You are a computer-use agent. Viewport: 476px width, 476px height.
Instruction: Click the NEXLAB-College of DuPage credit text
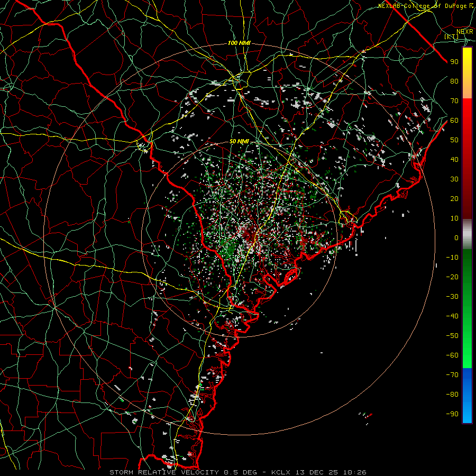click(426, 6)
